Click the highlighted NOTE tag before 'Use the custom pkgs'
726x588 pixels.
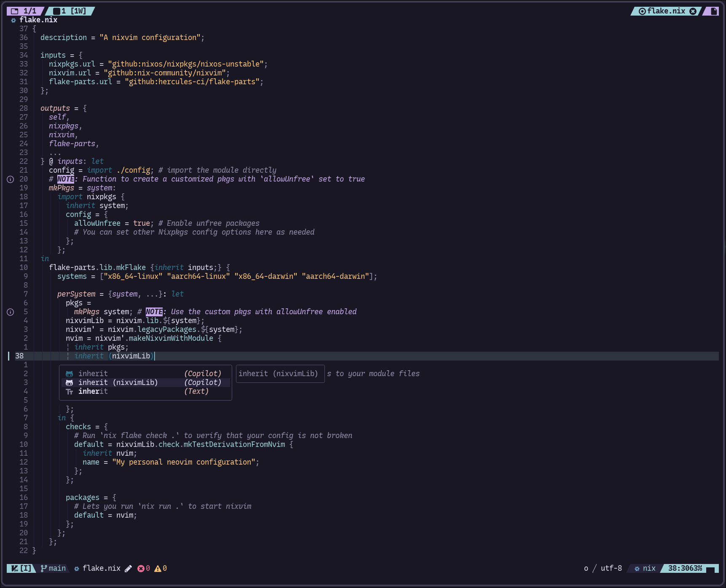[x=154, y=312]
